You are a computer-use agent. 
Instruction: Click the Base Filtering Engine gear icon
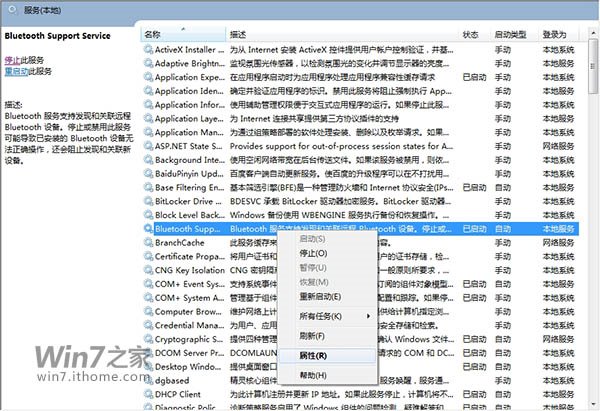(x=148, y=187)
